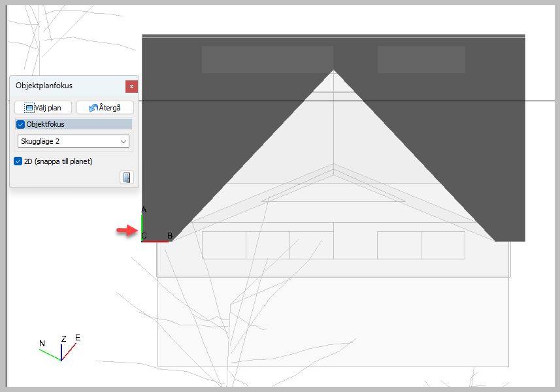This screenshot has height=392, width=560.
Task: Select the red B axis line
Action: [x=156, y=242]
